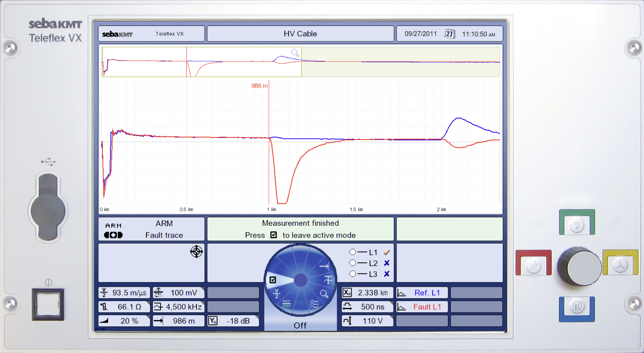
Task: Click the rotary encoder knob
Action: click(x=580, y=266)
